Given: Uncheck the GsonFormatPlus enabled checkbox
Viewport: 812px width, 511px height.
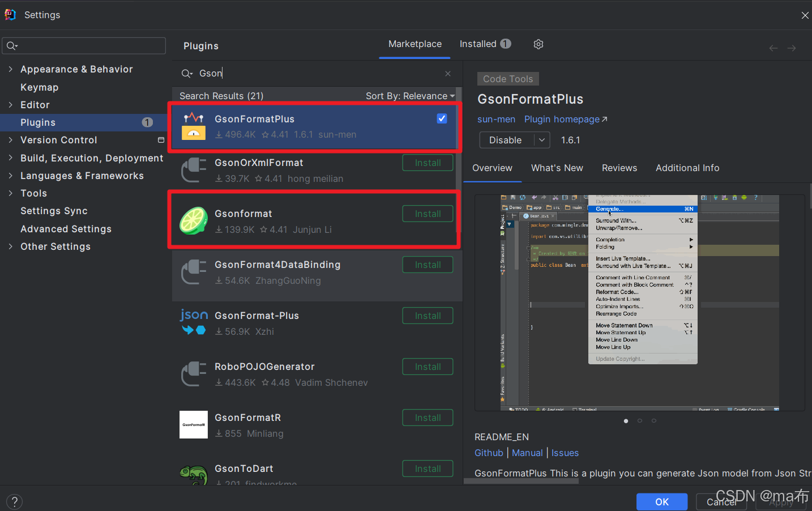Looking at the screenshot, I should click(442, 118).
